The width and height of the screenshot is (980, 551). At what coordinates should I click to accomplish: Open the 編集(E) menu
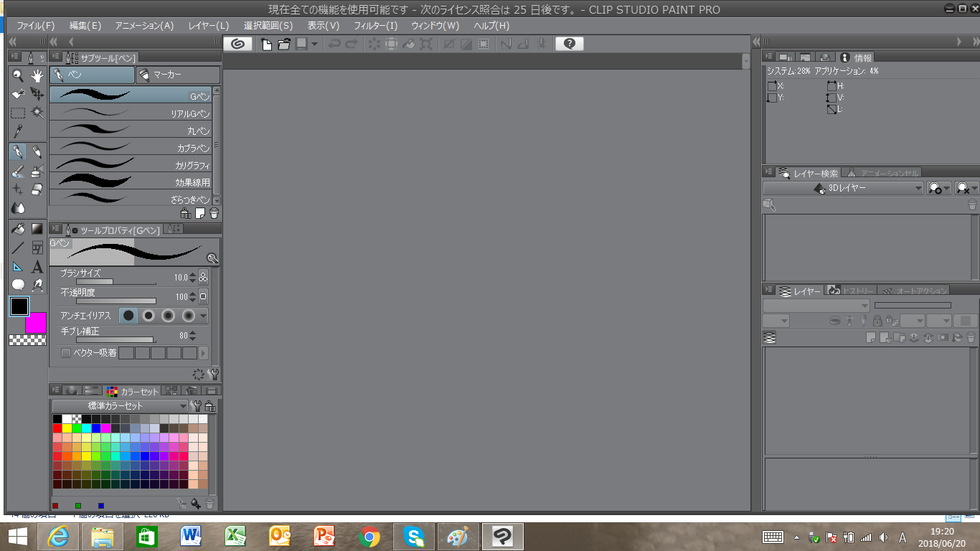tap(85, 26)
